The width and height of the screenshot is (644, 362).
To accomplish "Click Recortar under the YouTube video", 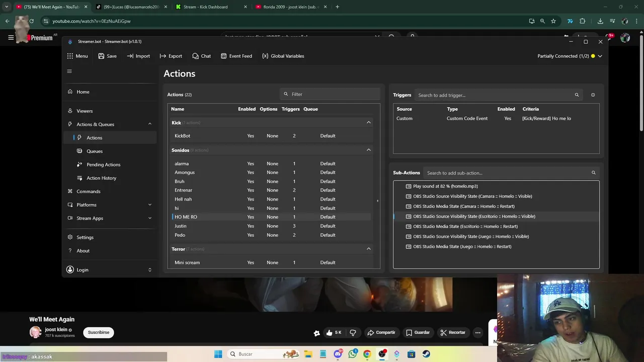I will coord(452,332).
